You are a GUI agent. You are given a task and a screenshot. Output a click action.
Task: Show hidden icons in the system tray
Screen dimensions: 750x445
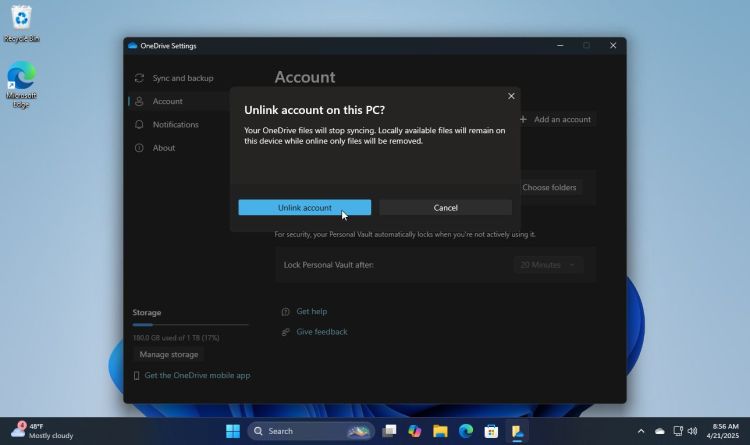(x=641, y=431)
